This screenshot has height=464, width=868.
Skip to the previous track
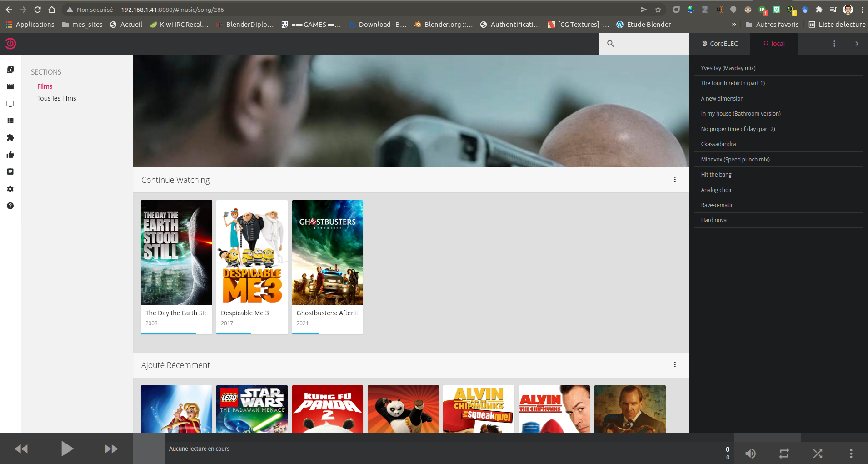click(x=21, y=449)
